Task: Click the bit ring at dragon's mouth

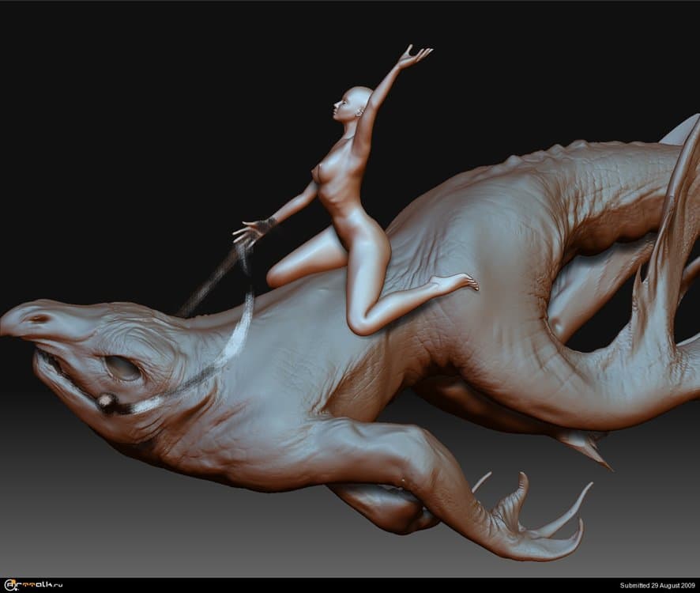Action: click(105, 402)
